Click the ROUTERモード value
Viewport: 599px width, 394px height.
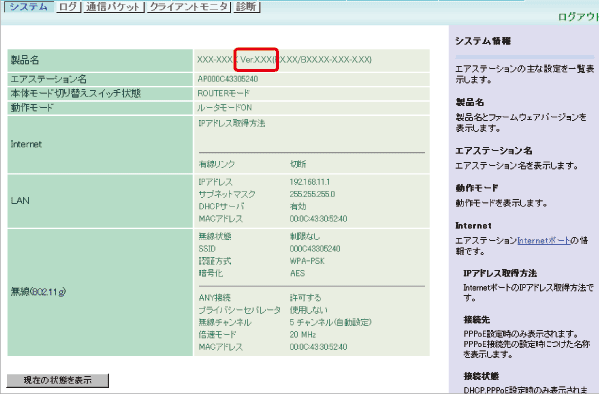[223, 93]
